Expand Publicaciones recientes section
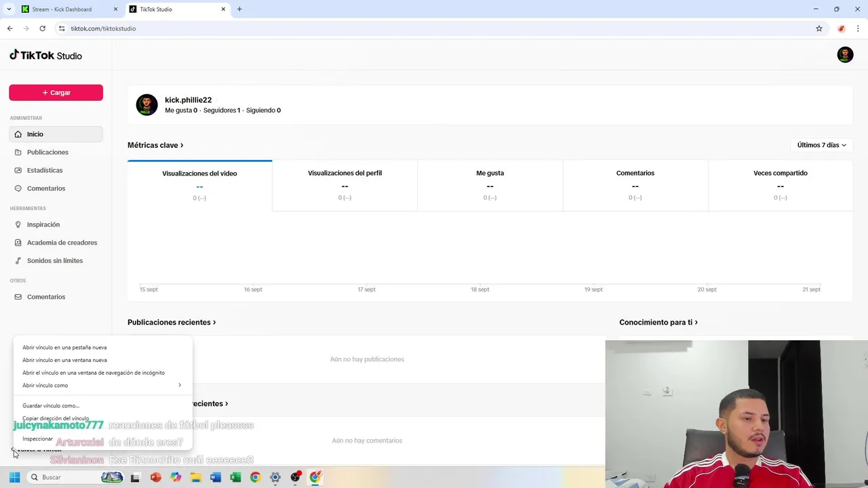Image resolution: width=868 pixels, height=488 pixels. click(x=172, y=323)
